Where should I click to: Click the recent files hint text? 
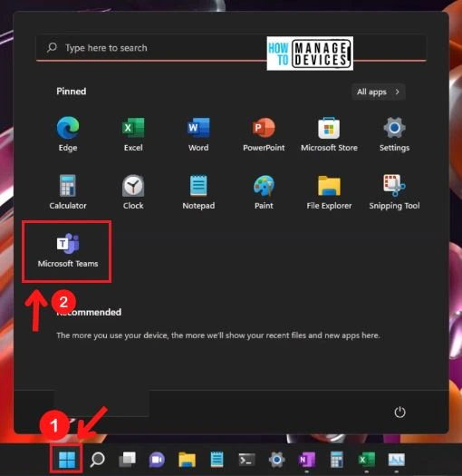[x=217, y=335]
